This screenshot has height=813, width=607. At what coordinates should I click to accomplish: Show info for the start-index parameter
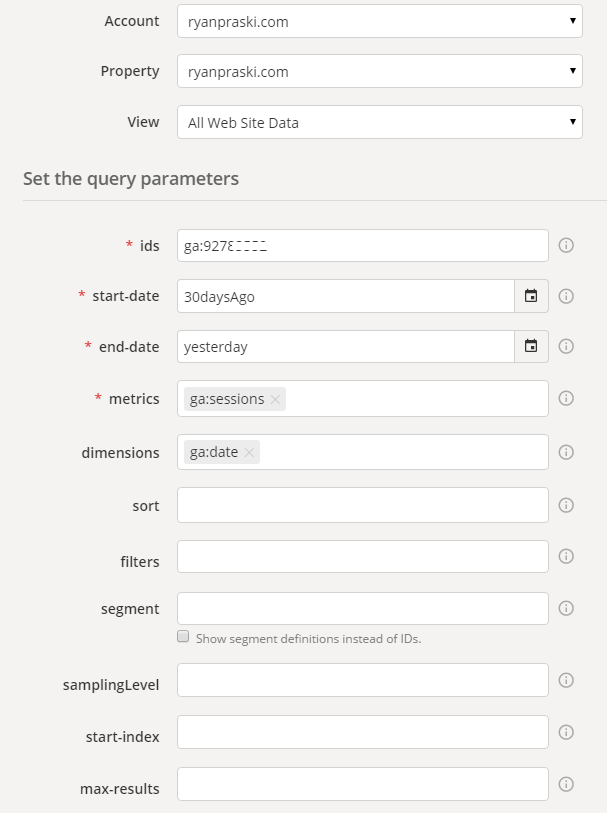tap(566, 732)
